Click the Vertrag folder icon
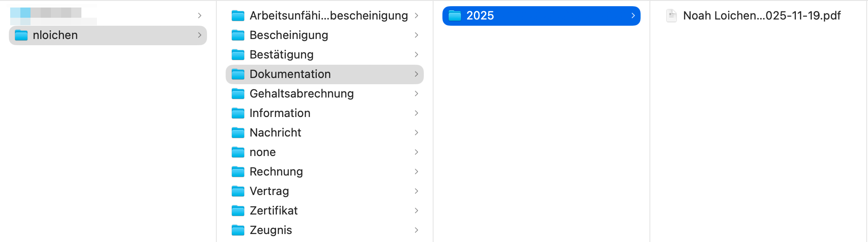 click(x=238, y=191)
